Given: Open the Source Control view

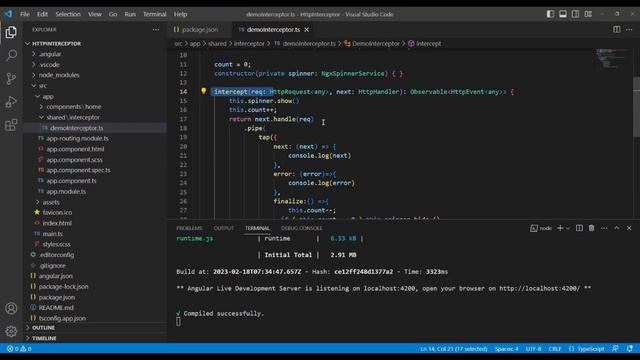Looking at the screenshot, I should pos(11,78).
